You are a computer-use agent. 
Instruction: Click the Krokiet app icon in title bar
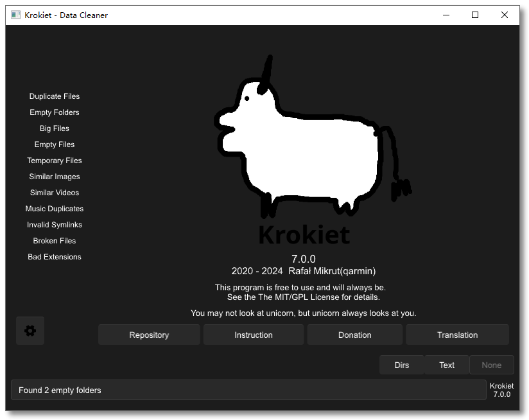(x=15, y=15)
